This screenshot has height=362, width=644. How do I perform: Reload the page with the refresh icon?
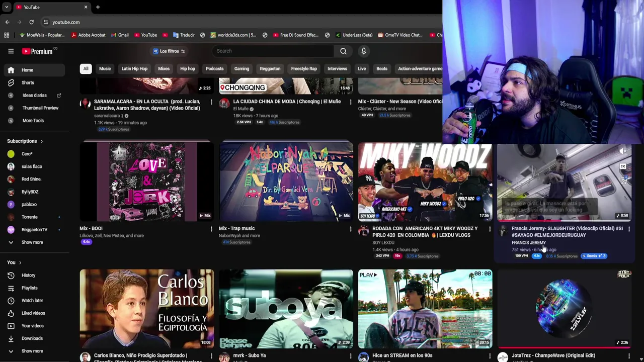pyautogui.click(x=31, y=22)
